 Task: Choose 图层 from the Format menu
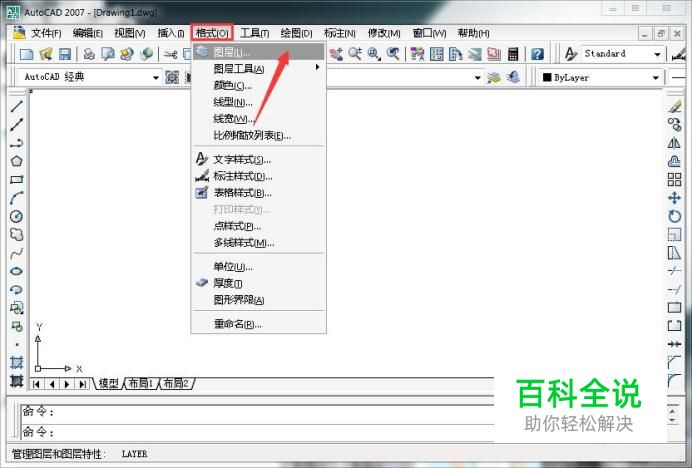[x=259, y=52]
